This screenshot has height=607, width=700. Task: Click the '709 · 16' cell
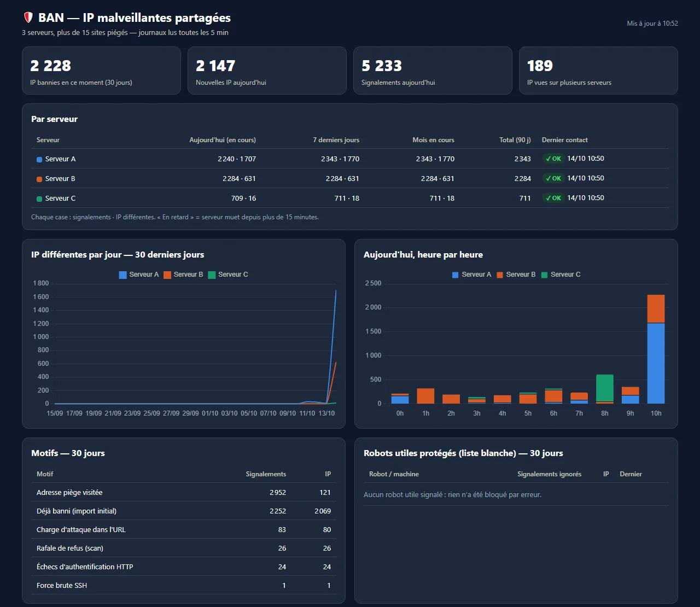(243, 199)
